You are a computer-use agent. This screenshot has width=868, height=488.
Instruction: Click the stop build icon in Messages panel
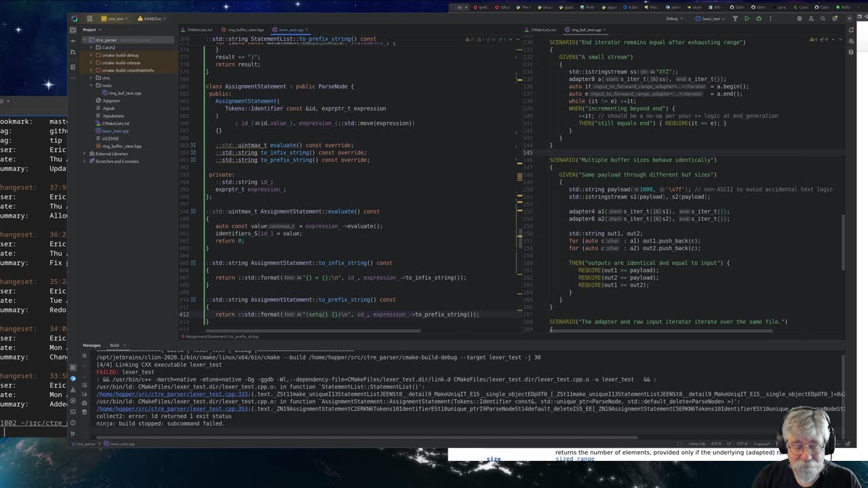point(84,355)
